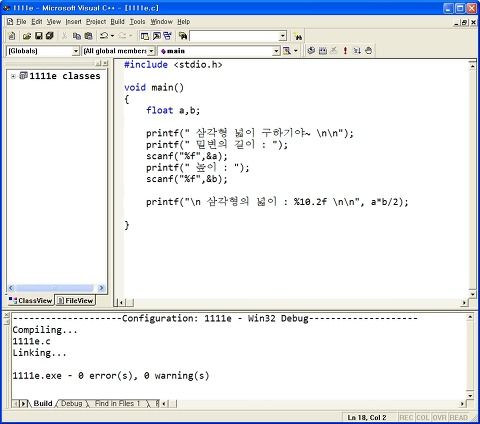480x424 pixels.
Task: Select the Debug output tab
Action: point(71,403)
